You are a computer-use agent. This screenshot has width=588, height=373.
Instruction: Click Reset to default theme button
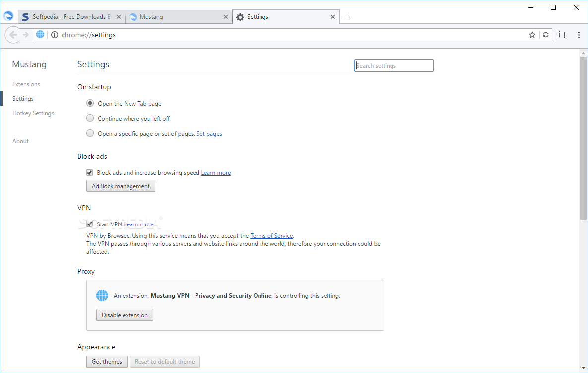[x=165, y=362]
